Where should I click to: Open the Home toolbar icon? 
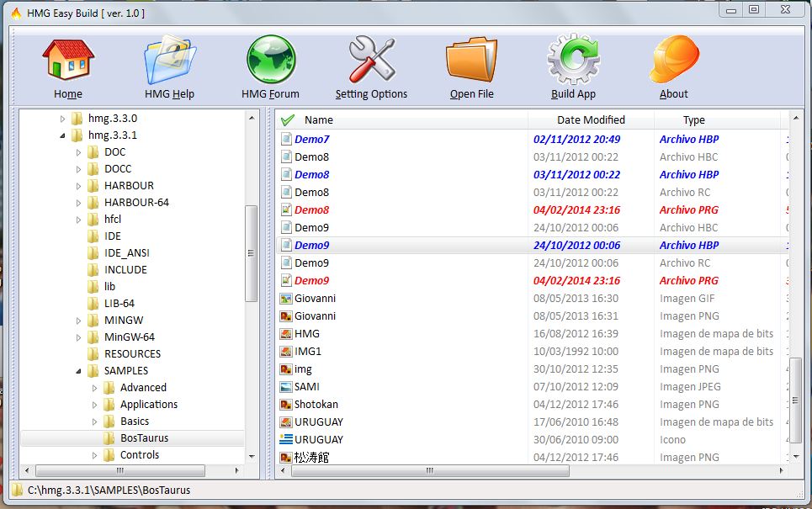pos(68,61)
